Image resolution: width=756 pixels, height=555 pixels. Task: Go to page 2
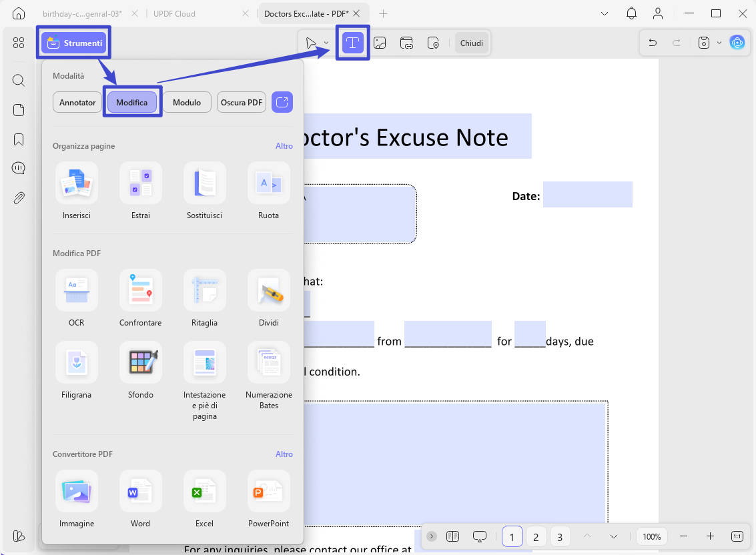point(536,537)
